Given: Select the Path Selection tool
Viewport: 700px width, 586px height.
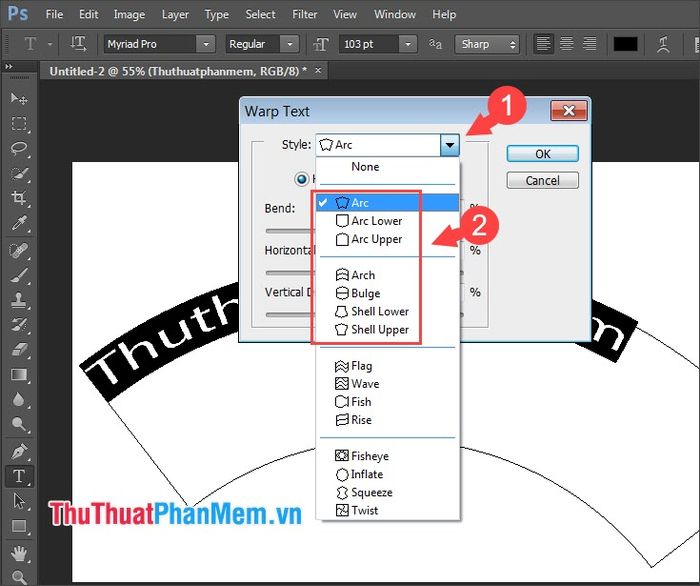Looking at the screenshot, I should tap(19, 501).
